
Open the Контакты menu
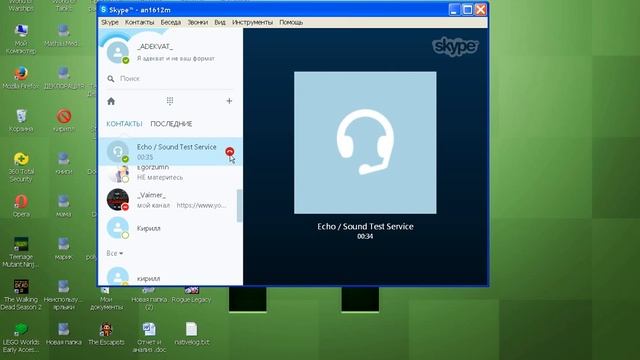pos(140,22)
